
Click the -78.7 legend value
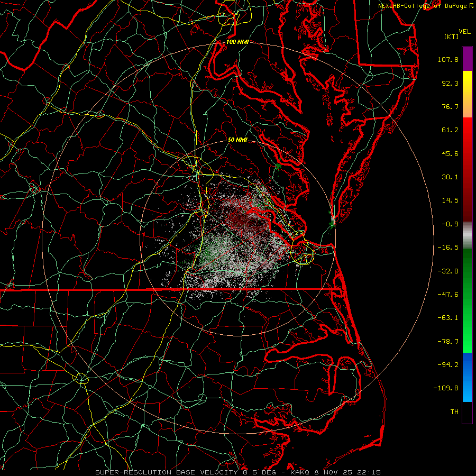[448, 342]
